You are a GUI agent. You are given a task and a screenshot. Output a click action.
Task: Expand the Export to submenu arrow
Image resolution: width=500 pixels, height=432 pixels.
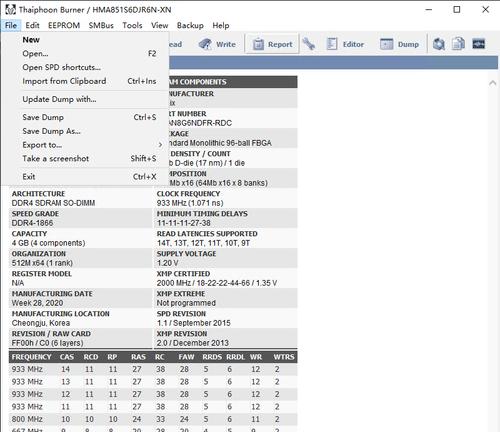point(160,145)
